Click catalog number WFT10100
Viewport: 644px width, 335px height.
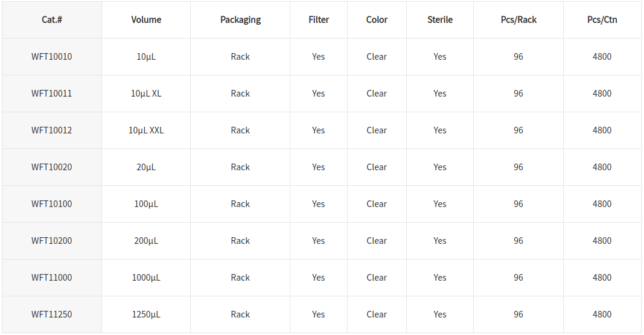tap(52, 204)
